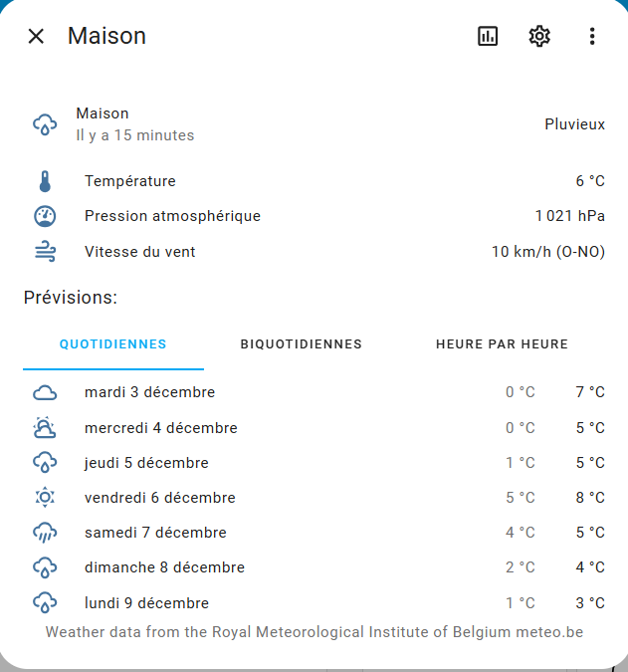Viewport: 628px width, 672px height.
Task: Click the Pluvieux weather state label
Action: click(574, 124)
